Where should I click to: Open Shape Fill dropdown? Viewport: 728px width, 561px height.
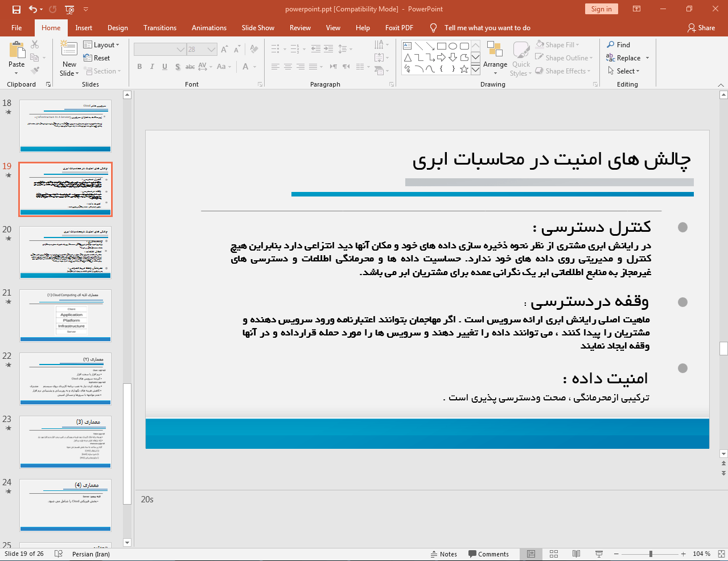coord(558,45)
